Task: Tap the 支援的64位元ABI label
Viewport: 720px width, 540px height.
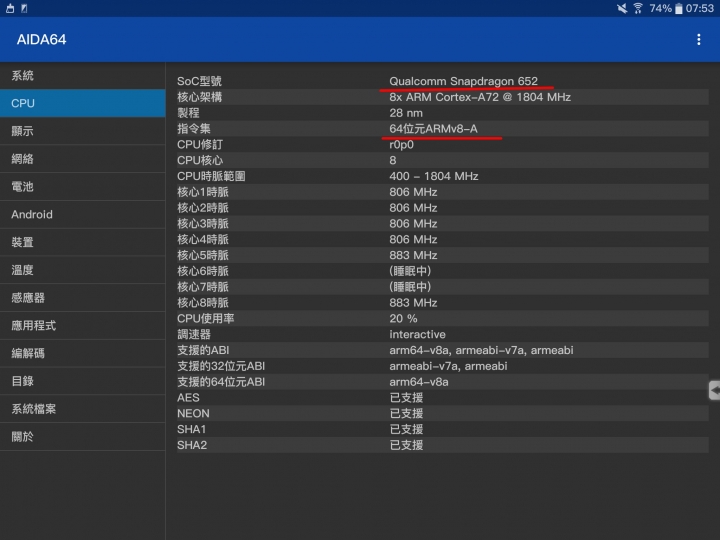Action: pyautogui.click(x=221, y=382)
